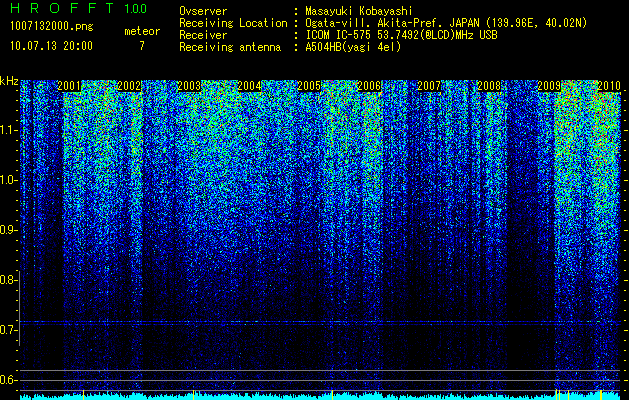Click the 'Receiver' label in the header
This screenshot has height=400, width=629.
pos(203,35)
